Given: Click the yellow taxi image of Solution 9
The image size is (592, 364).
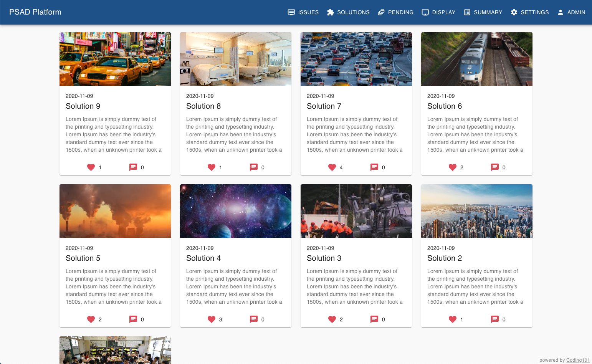Looking at the screenshot, I should (x=115, y=59).
